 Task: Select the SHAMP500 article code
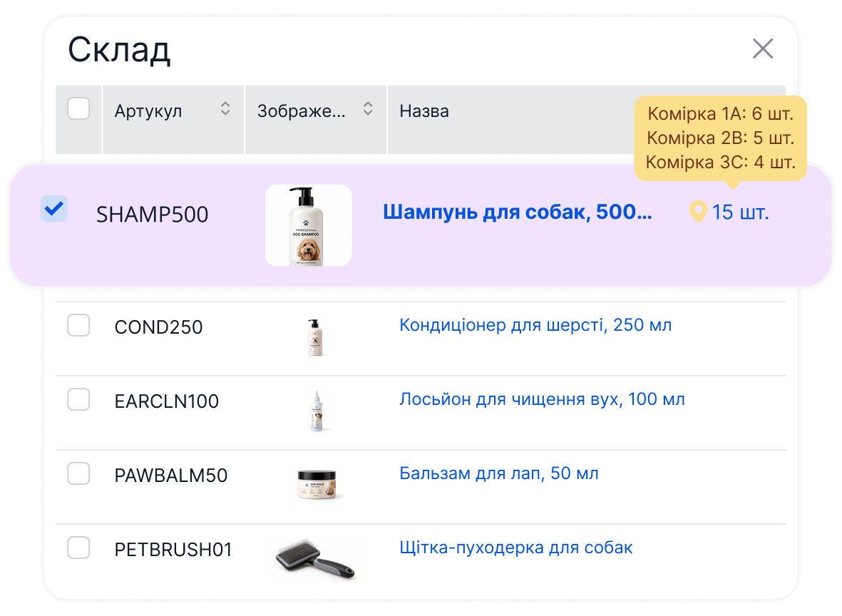(x=152, y=215)
